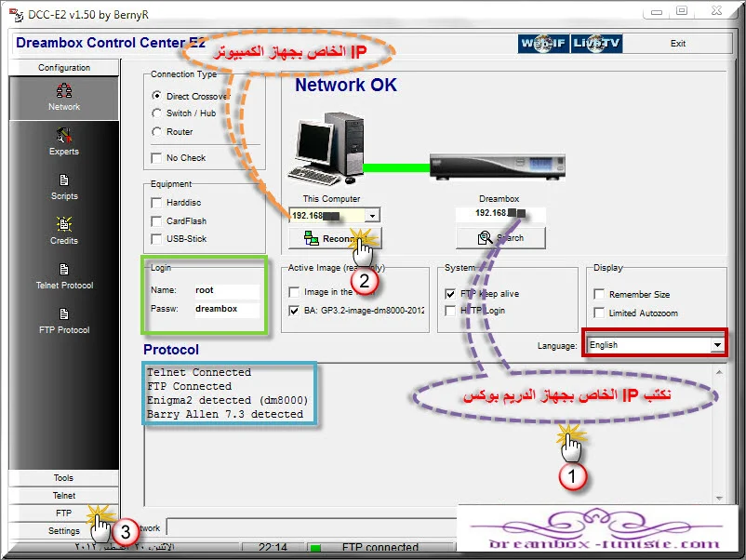746x560 pixels.
Task: Launch the WebIF button
Action: pyautogui.click(x=543, y=44)
